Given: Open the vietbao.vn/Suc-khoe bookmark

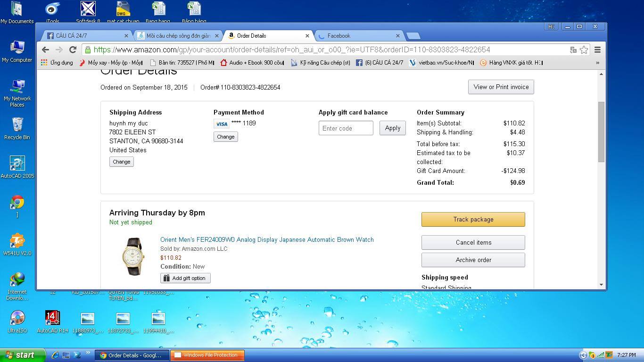Looking at the screenshot, I should point(442,62).
